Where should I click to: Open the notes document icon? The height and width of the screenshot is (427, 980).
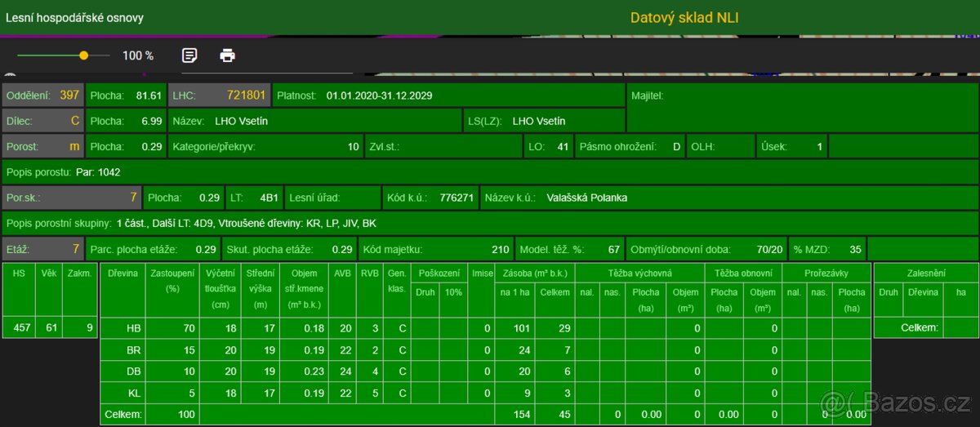pos(189,56)
